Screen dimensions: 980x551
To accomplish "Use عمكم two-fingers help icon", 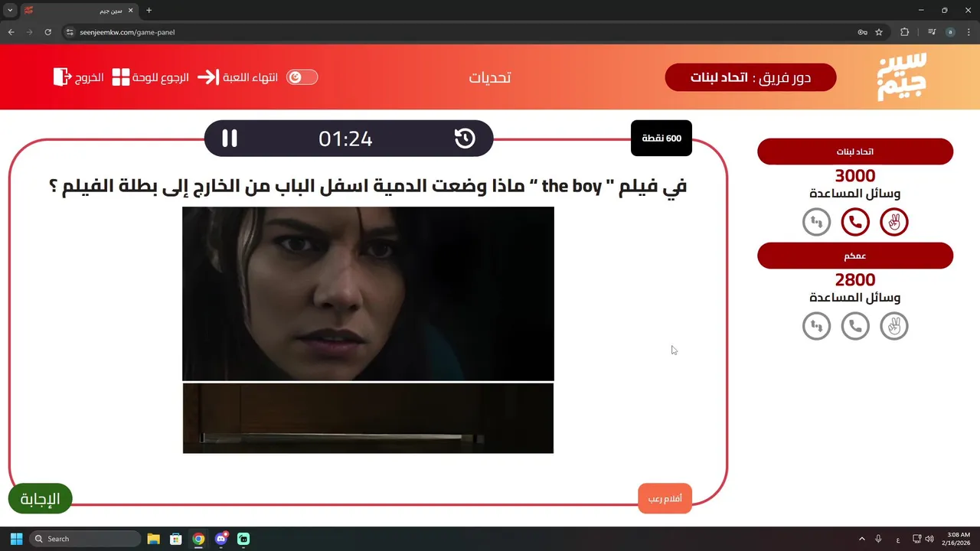I will [x=894, y=326].
